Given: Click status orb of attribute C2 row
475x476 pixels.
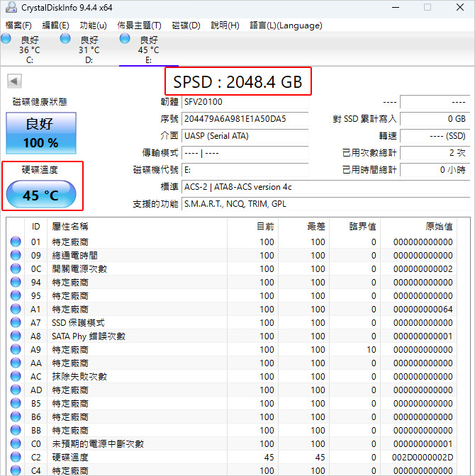Looking at the screenshot, I should click(16, 457).
